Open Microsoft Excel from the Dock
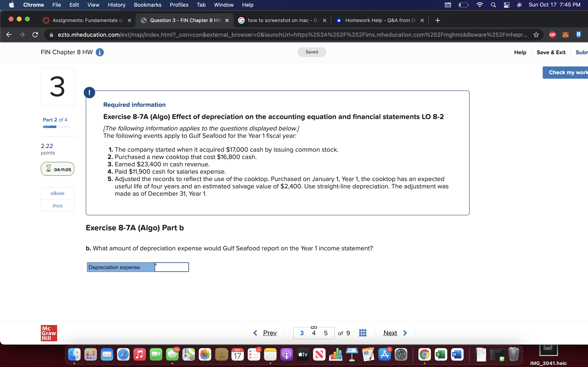This screenshot has height=367, width=588. point(441,354)
